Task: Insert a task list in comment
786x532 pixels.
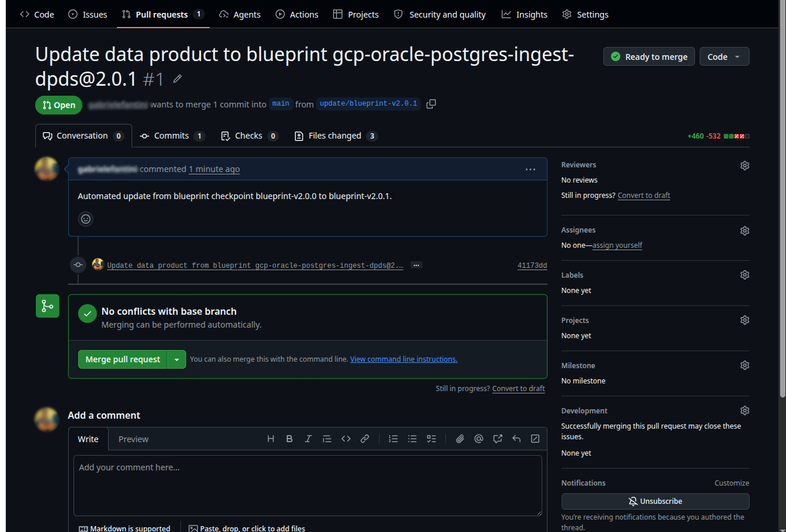Action: pyautogui.click(x=431, y=439)
